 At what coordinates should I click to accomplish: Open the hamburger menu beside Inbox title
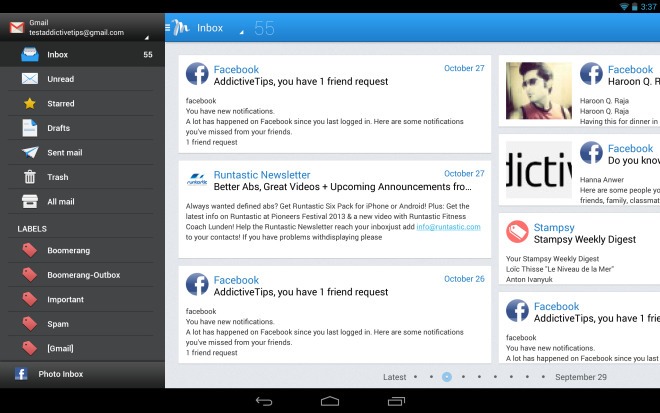click(168, 28)
